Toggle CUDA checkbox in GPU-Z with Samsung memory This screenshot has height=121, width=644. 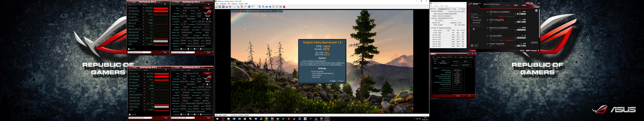coord(188,49)
